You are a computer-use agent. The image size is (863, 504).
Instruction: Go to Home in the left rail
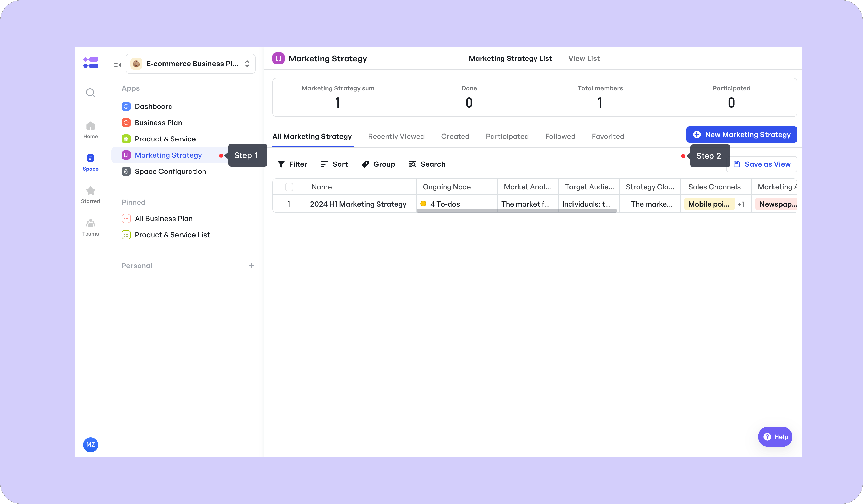point(90,130)
